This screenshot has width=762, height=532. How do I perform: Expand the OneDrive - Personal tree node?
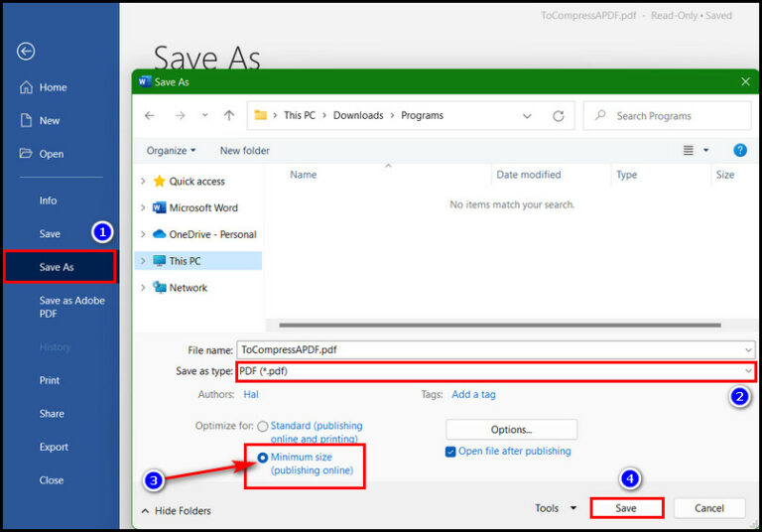143,234
